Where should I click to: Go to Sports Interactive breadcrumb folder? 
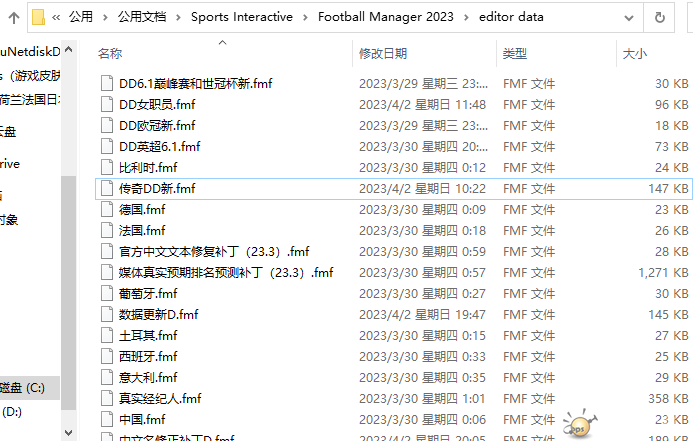pos(242,17)
